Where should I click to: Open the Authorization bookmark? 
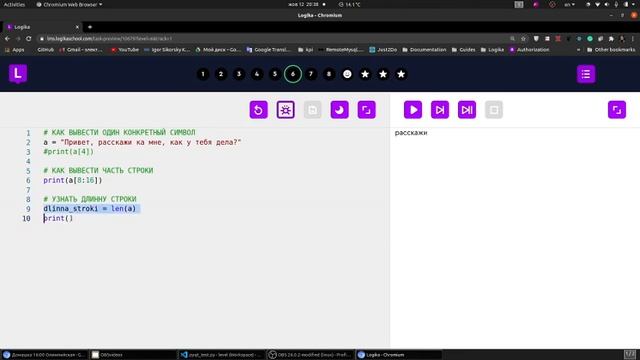(529, 50)
